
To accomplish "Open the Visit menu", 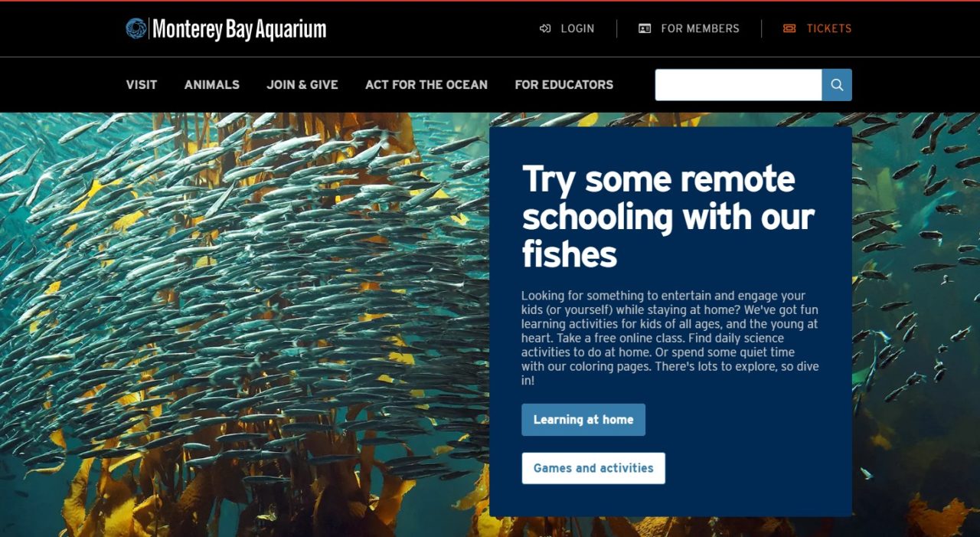I will pos(142,85).
